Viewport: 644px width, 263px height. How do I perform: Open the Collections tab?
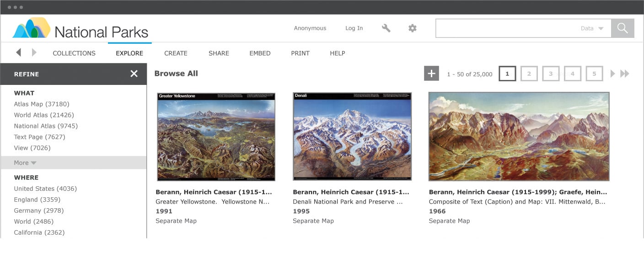74,53
